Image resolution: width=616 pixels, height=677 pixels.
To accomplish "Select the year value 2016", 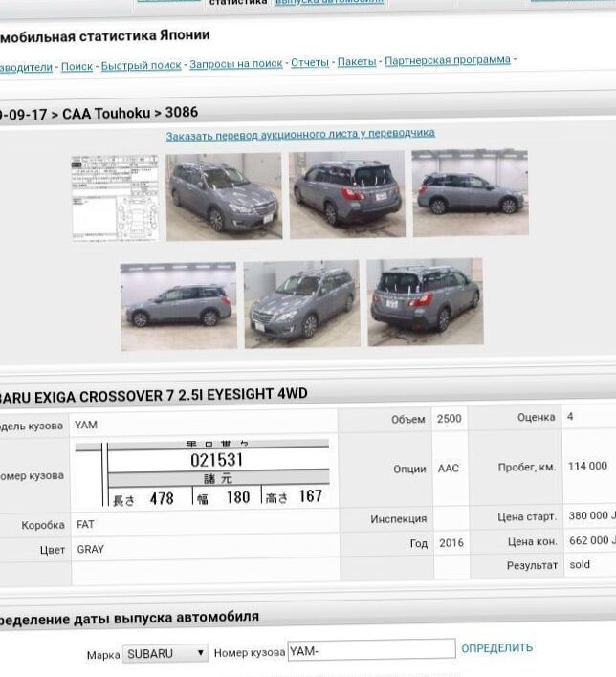I will (451, 543).
